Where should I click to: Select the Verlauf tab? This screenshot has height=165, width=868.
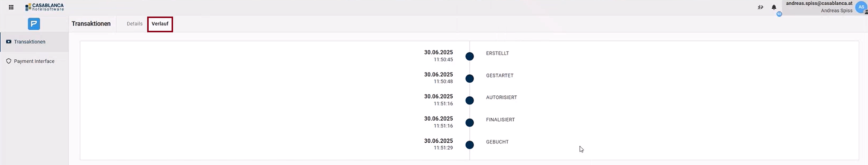pos(160,24)
